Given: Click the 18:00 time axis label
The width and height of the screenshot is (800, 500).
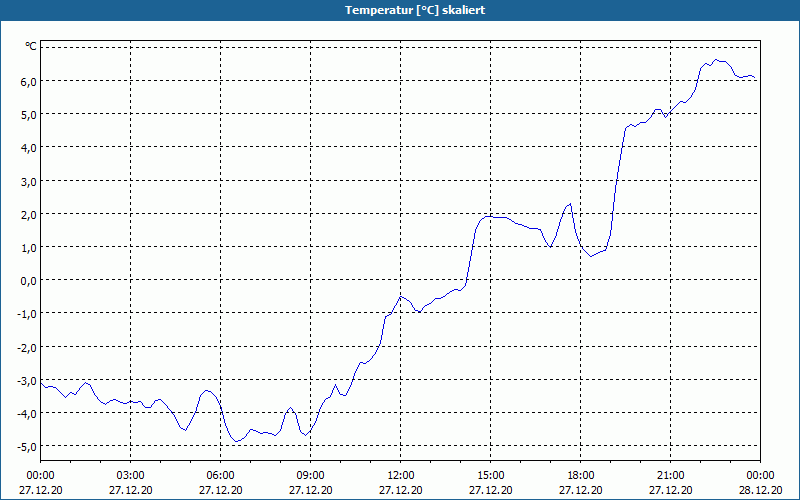Looking at the screenshot, I should point(581,476).
